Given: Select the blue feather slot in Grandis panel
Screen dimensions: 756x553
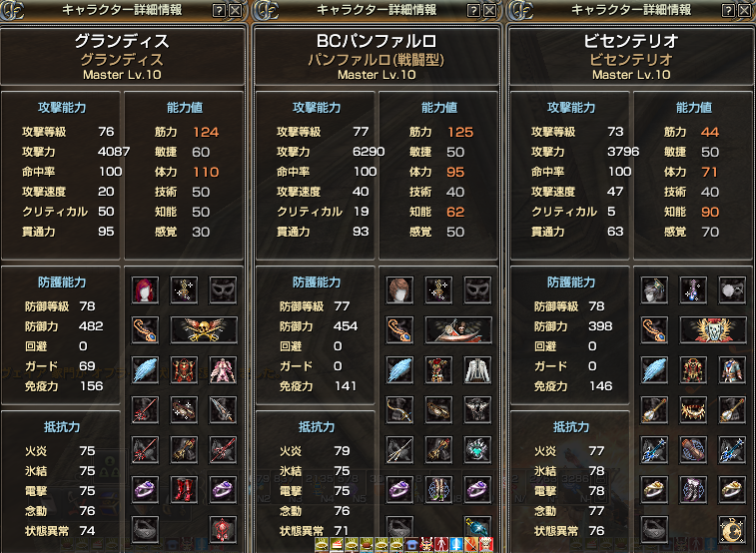Looking at the screenshot, I should click(145, 370).
